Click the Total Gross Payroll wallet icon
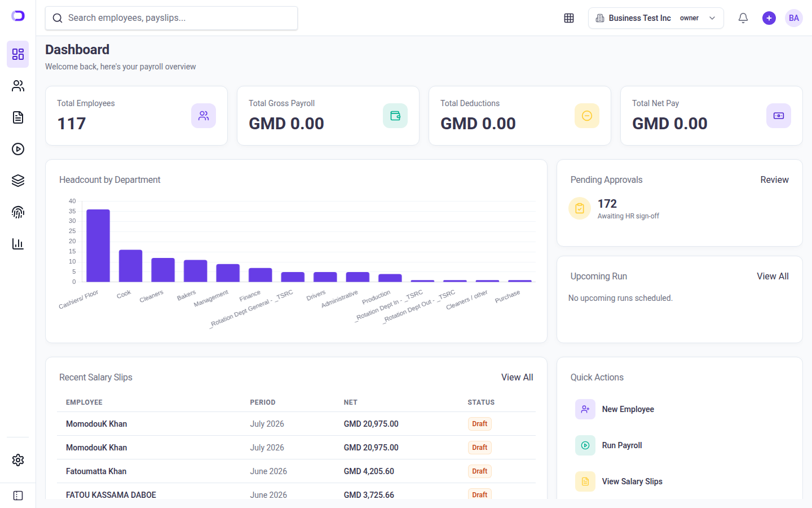This screenshot has height=508, width=812. click(x=395, y=116)
